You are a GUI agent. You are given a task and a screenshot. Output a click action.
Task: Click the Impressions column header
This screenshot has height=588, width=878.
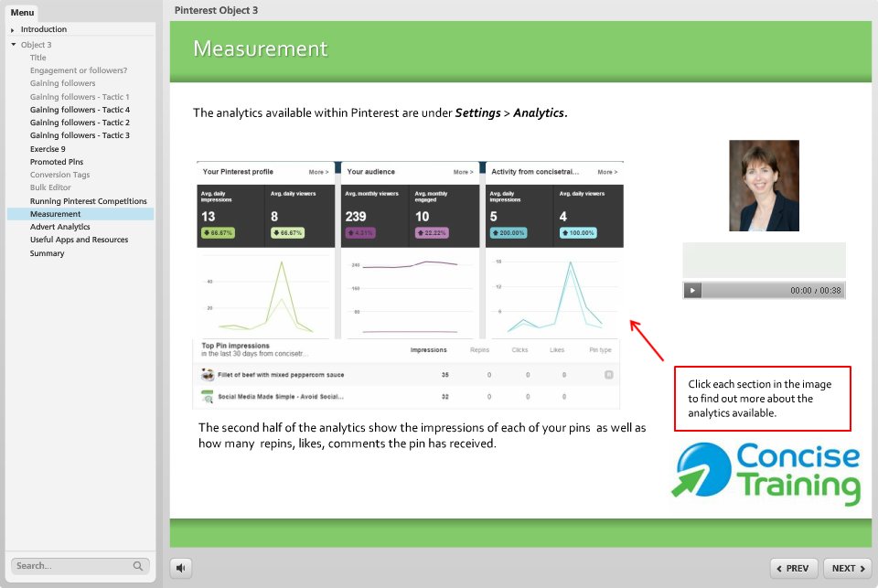click(428, 350)
